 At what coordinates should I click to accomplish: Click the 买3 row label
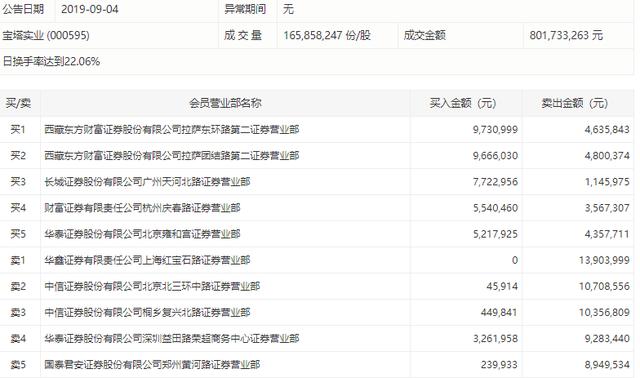point(18,182)
